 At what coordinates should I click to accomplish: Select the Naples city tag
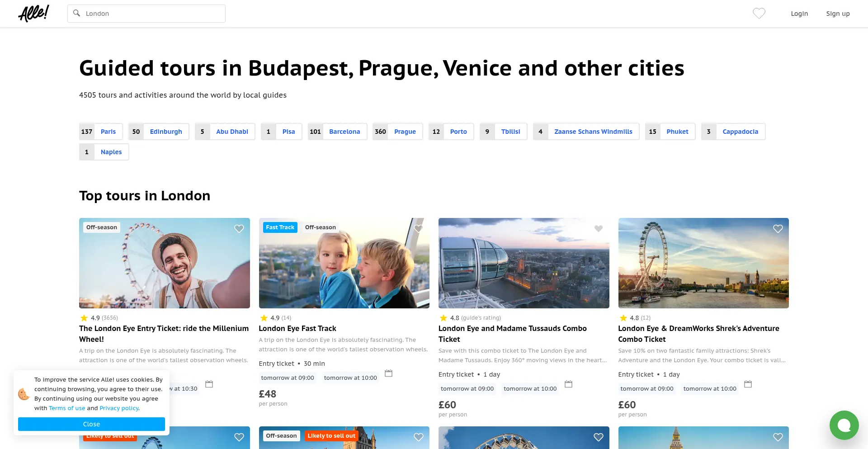coord(104,152)
